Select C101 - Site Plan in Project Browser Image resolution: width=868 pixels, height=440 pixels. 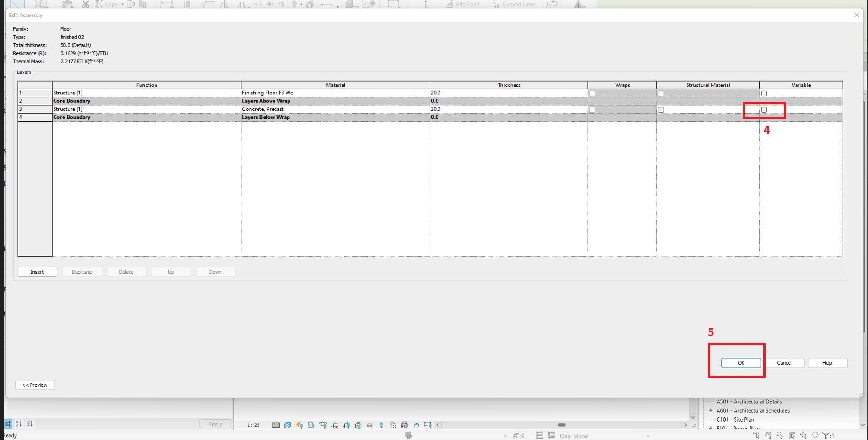pos(735,419)
